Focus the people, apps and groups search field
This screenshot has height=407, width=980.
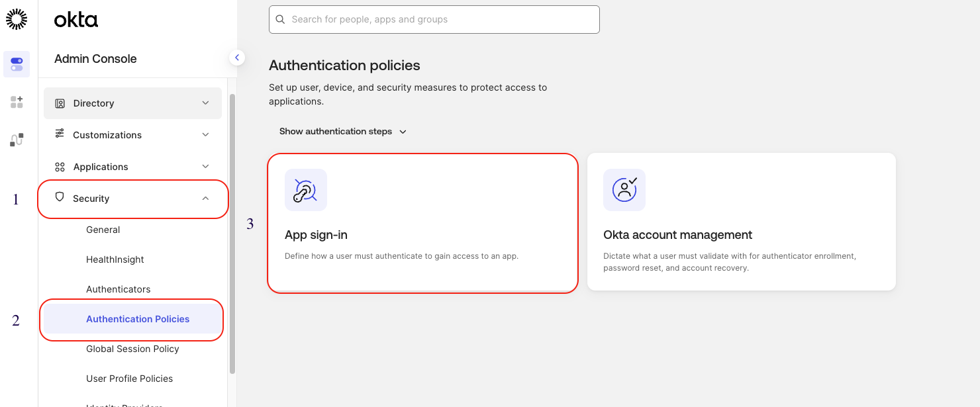(440, 20)
